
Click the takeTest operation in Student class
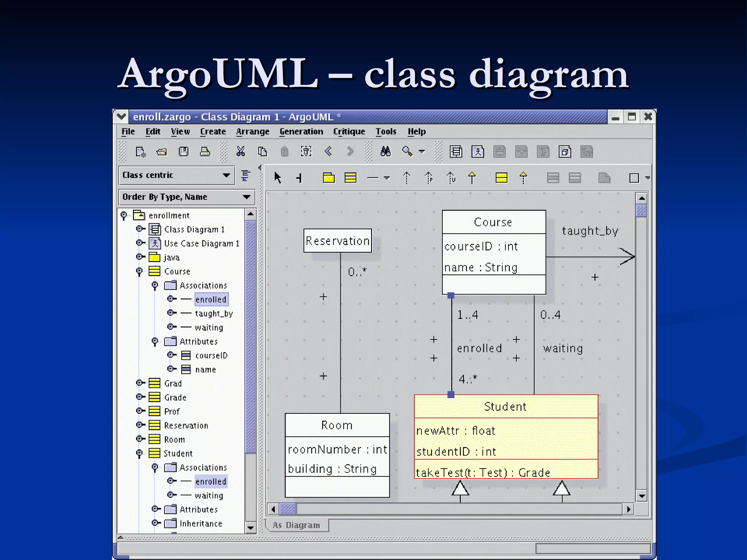[483, 472]
